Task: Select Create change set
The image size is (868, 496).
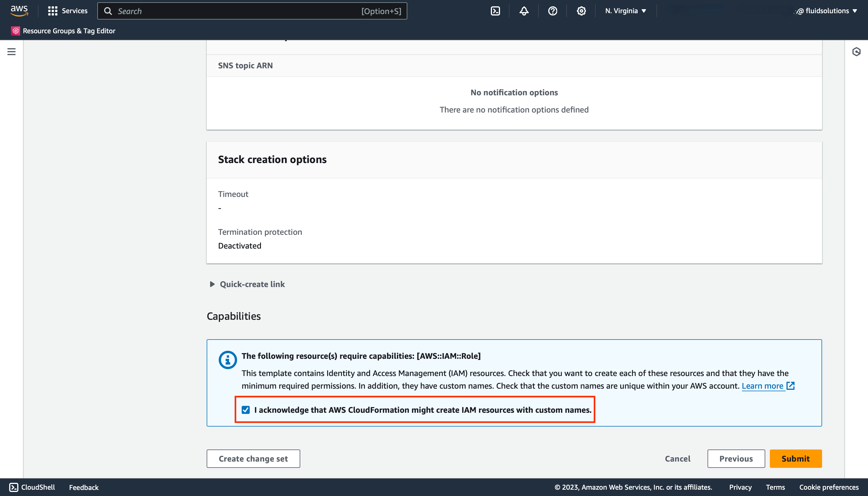Action: click(253, 458)
